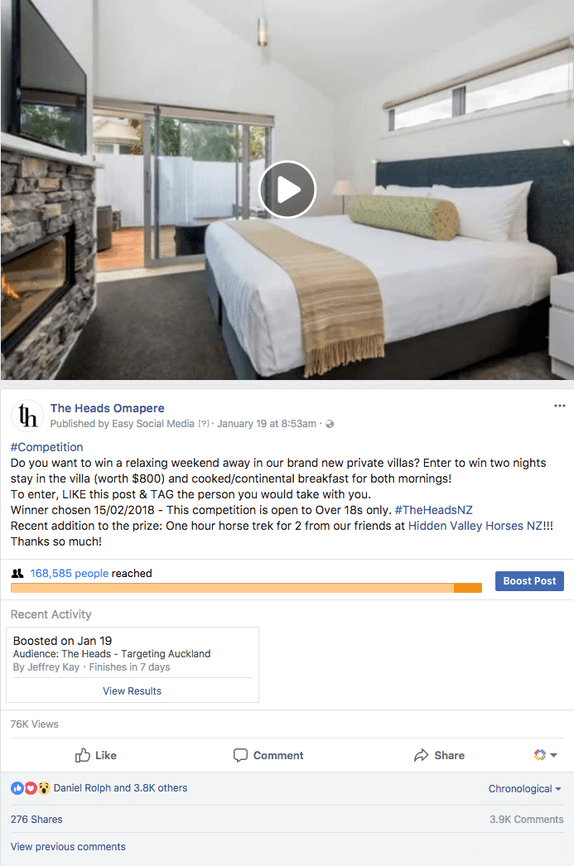574x866 pixels.
Task: Click the [?] help marker by Easy Social Media
Action: coord(204,424)
